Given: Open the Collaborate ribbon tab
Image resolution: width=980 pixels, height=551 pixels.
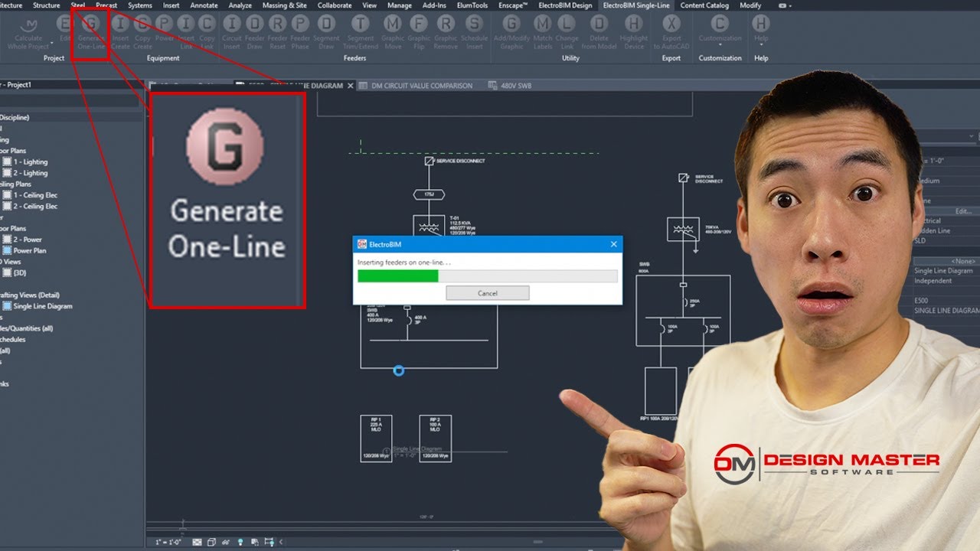Looking at the screenshot, I should coord(335,5).
